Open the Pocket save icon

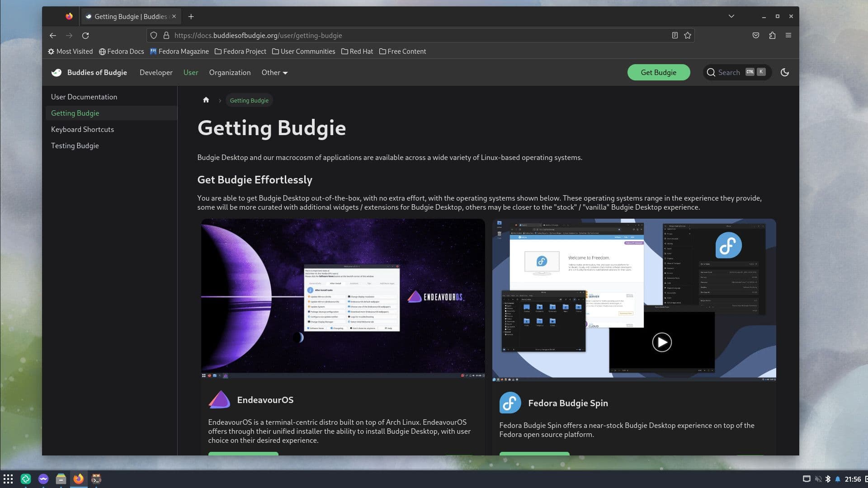[756, 35]
